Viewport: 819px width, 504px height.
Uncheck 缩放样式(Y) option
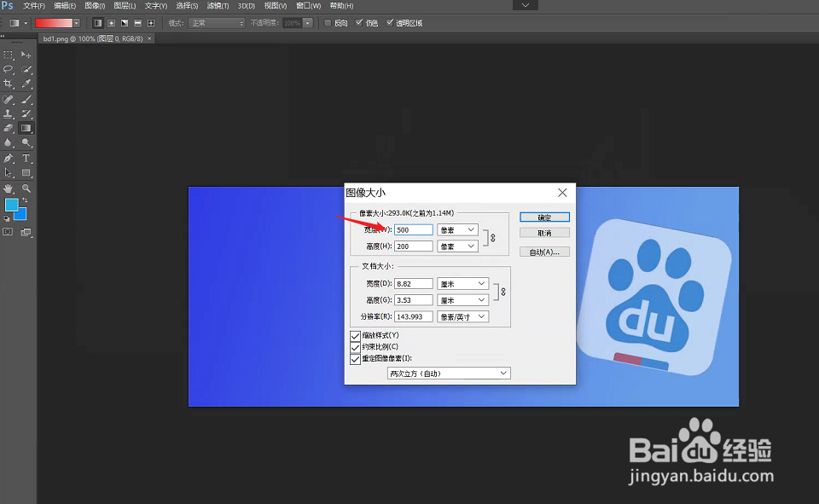pos(355,335)
